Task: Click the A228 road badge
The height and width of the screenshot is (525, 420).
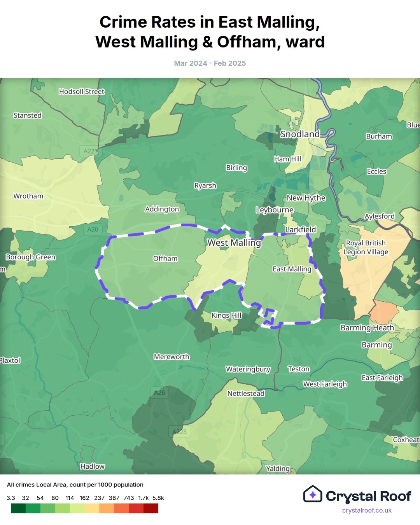Action: pyautogui.click(x=180, y=432)
